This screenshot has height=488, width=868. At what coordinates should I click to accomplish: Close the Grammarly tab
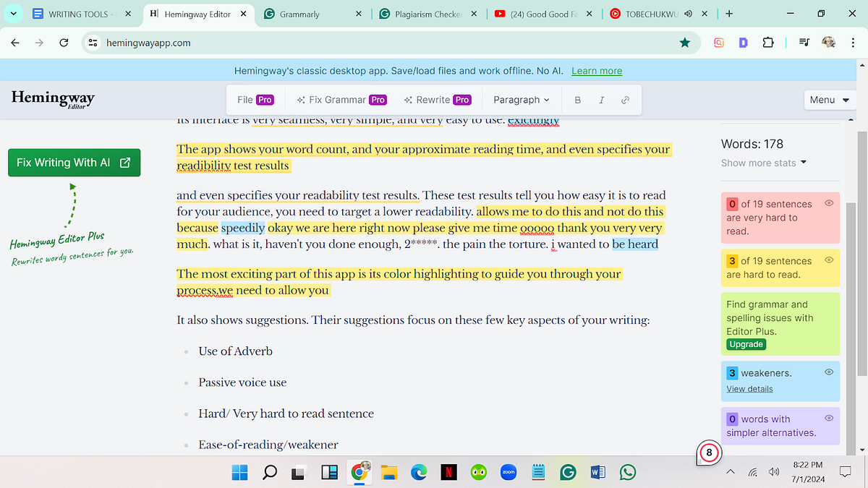pyautogui.click(x=359, y=14)
